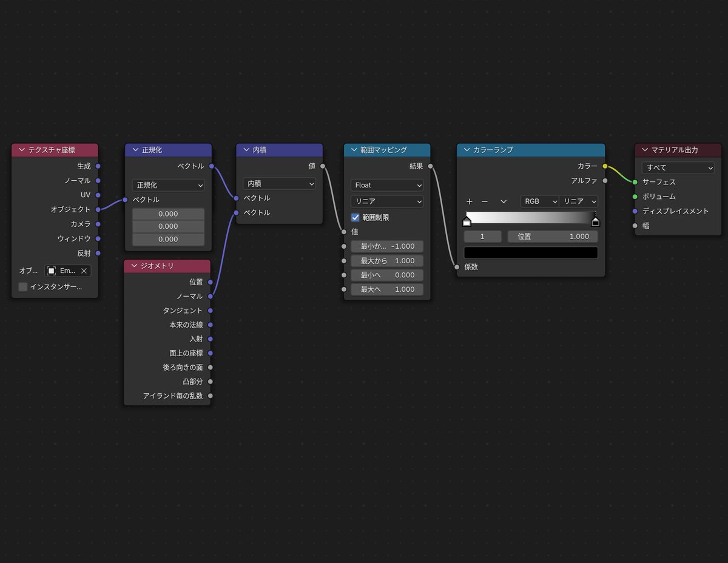Image resolution: width=728 pixels, height=563 pixels.
Task: Open the RGB color mode dropdown
Action: coord(539,201)
